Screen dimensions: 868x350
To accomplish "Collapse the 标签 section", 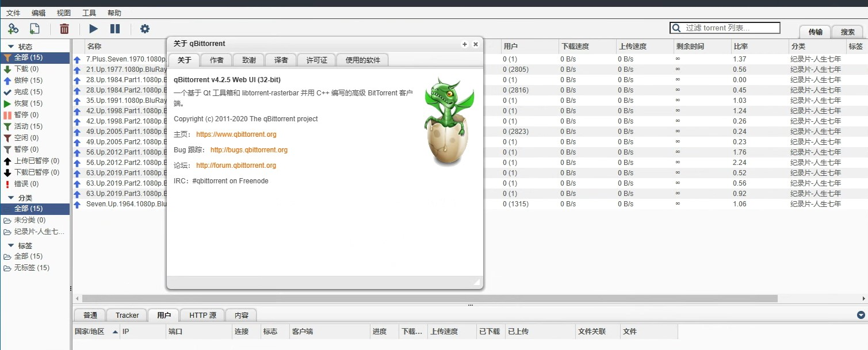I will (10, 246).
